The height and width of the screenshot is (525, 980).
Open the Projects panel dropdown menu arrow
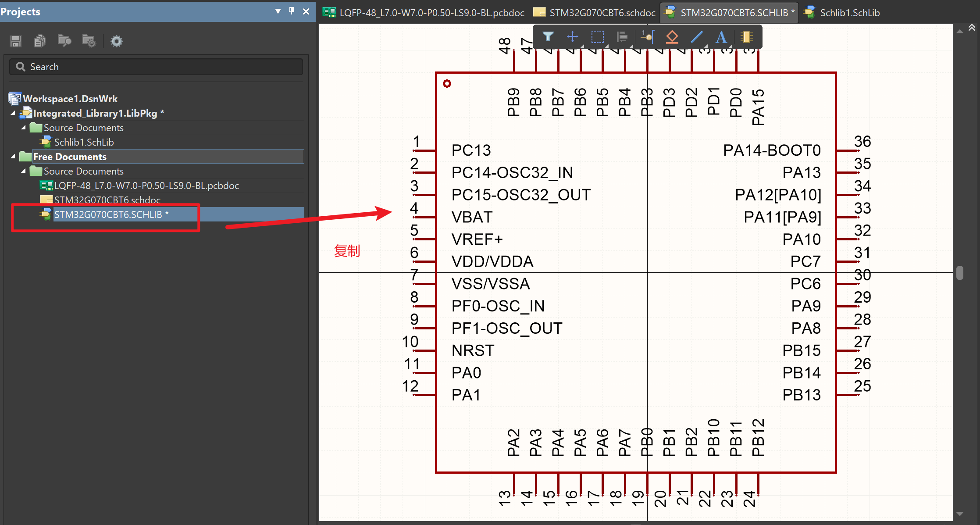tap(278, 11)
